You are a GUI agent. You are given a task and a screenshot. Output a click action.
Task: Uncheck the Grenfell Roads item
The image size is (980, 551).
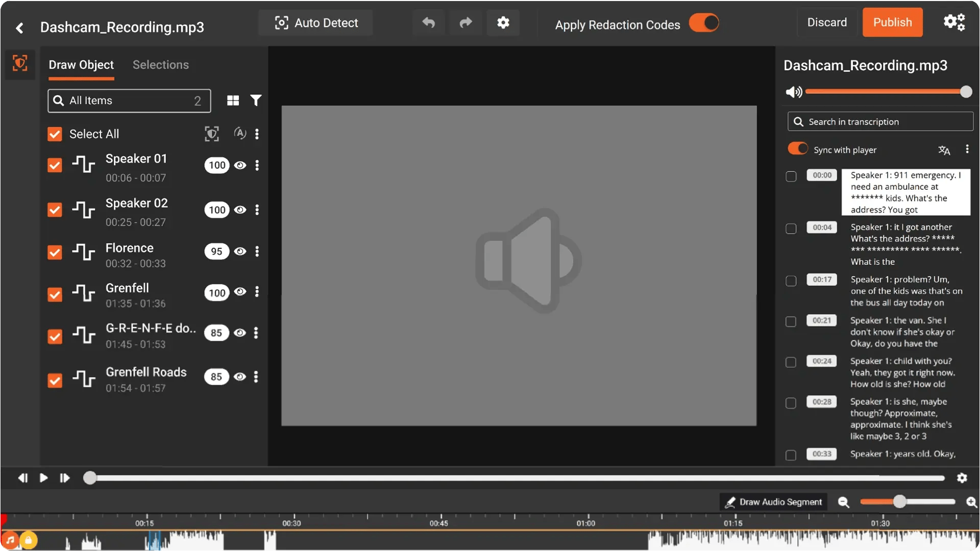point(55,381)
